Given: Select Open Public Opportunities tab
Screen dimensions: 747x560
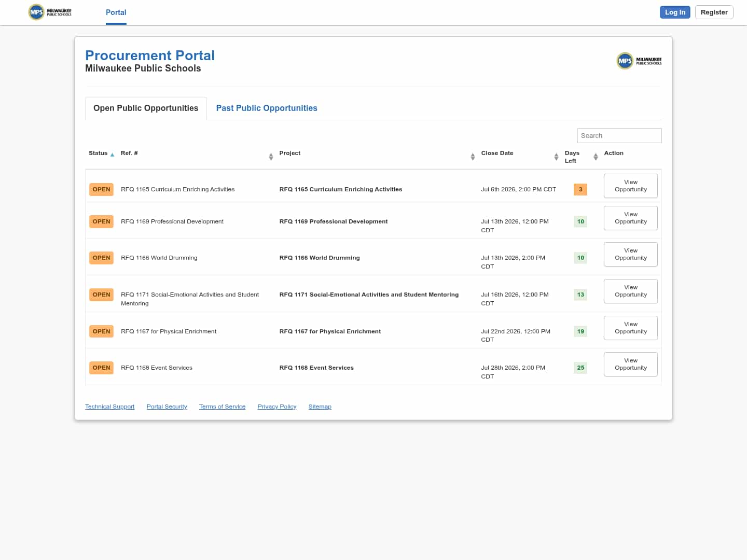Looking at the screenshot, I should 146,108.
